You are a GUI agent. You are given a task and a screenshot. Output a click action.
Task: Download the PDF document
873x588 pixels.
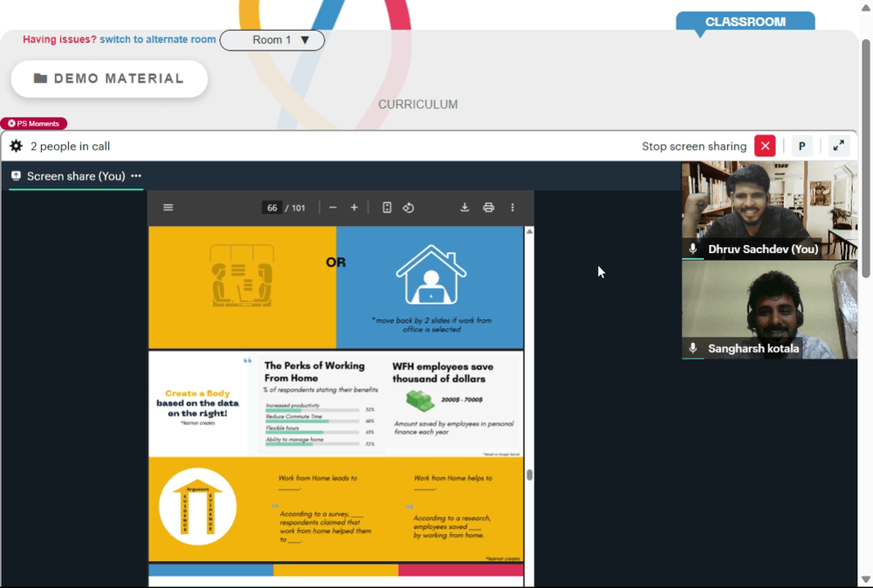click(464, 208)
